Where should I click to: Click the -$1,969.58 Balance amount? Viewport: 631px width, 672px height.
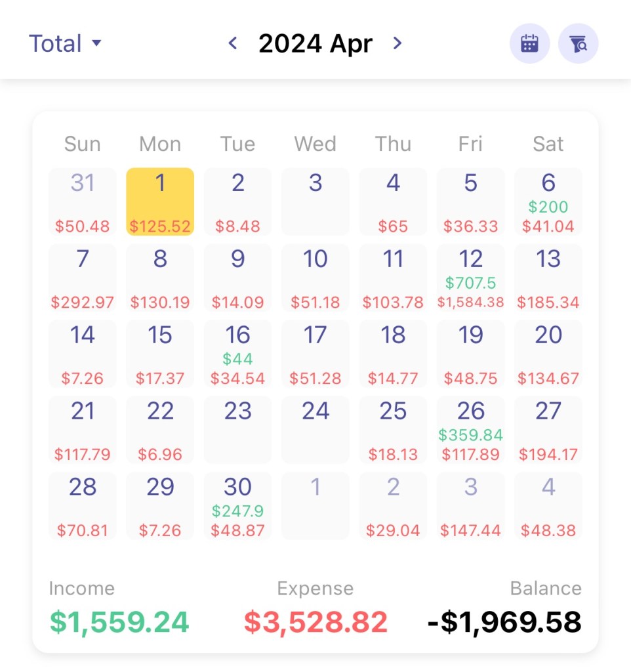point(504,622)
